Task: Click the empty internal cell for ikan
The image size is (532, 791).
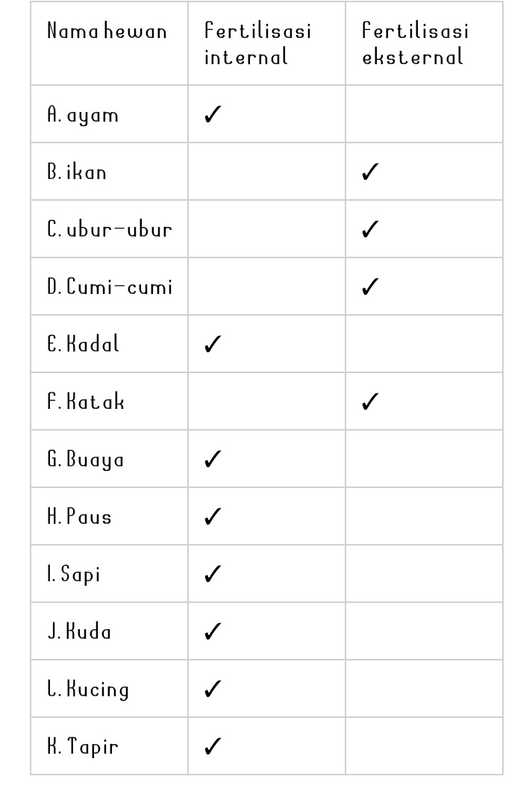Action: (266, 172)
